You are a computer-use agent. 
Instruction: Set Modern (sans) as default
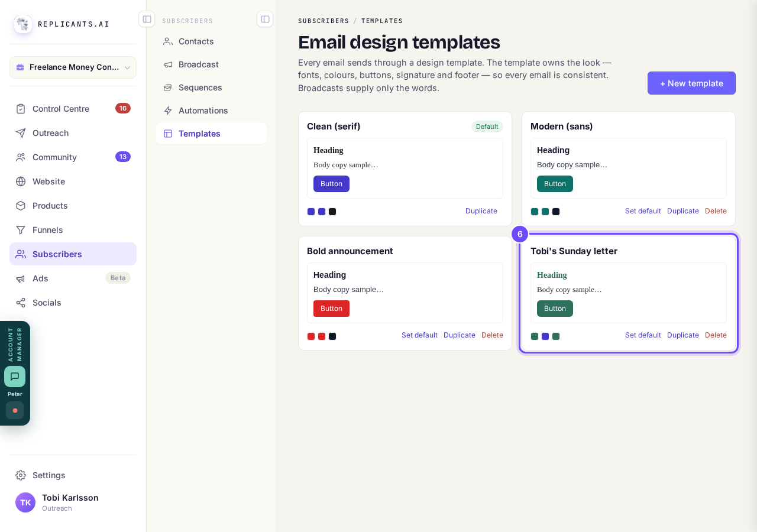click(x=643, y=211)
